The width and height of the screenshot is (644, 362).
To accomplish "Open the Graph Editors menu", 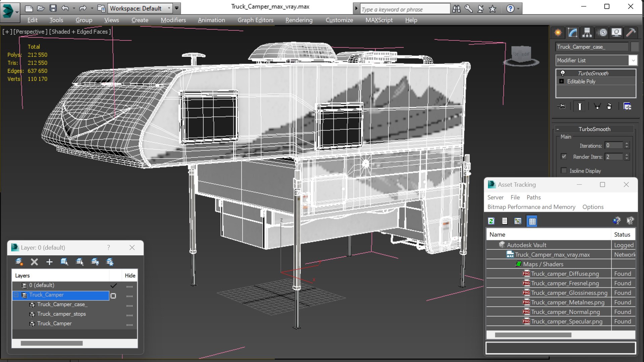I will (x=255, y=20).
